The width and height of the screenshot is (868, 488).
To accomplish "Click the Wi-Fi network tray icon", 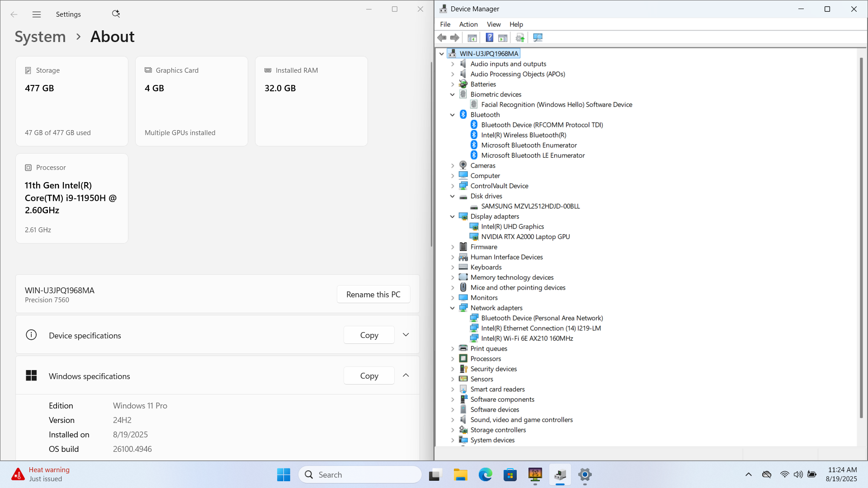I will click(784, 474).
